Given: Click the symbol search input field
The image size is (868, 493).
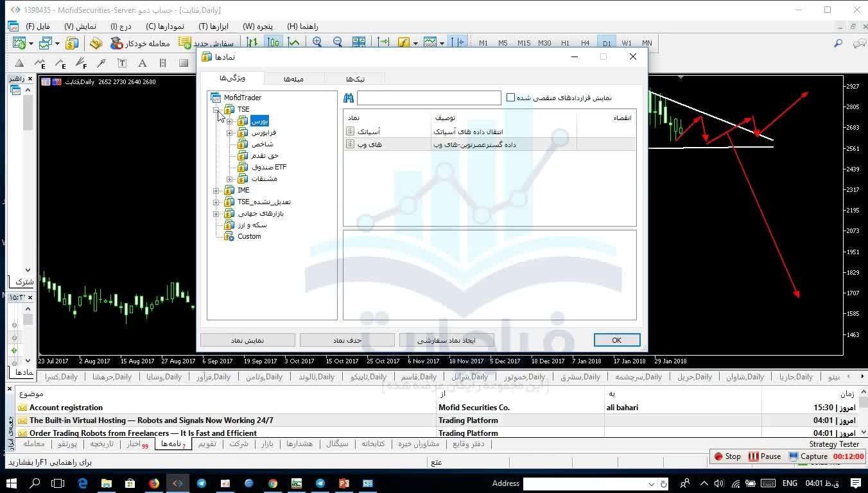Looking at the screenshot, I should tap(429, 98).
